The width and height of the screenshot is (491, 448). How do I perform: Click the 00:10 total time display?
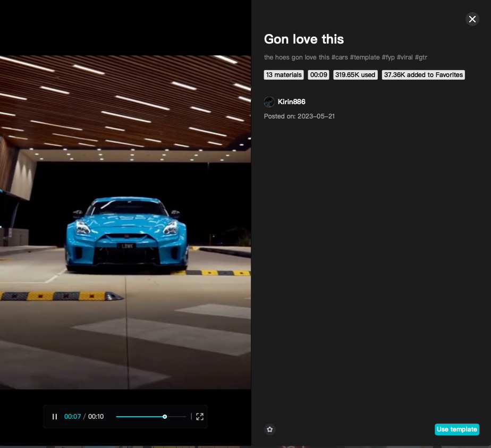pos(96,417)
